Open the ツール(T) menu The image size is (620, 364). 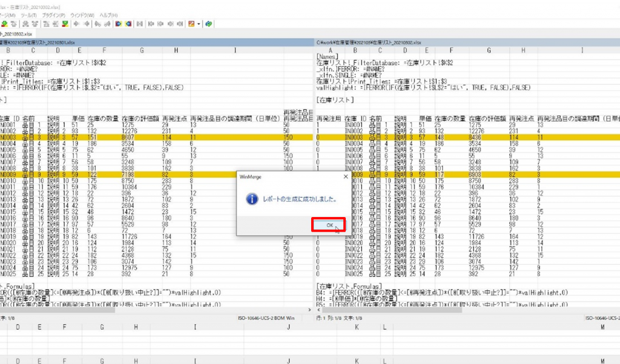point(28,15)
